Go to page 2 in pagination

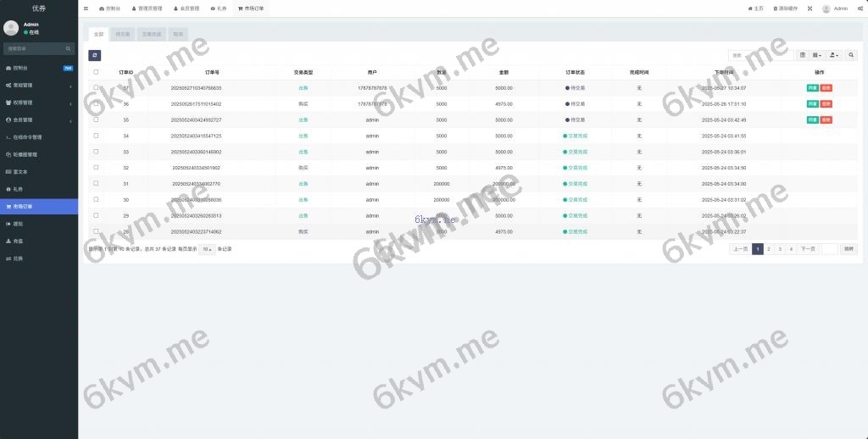click(x=768, y=249)
